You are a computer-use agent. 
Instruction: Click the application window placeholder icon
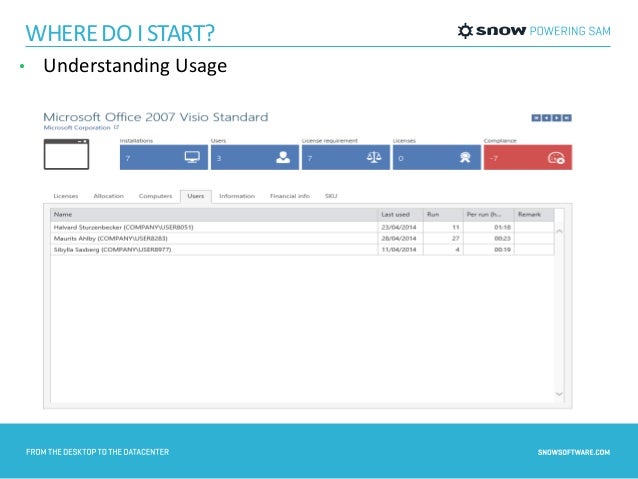66,154
